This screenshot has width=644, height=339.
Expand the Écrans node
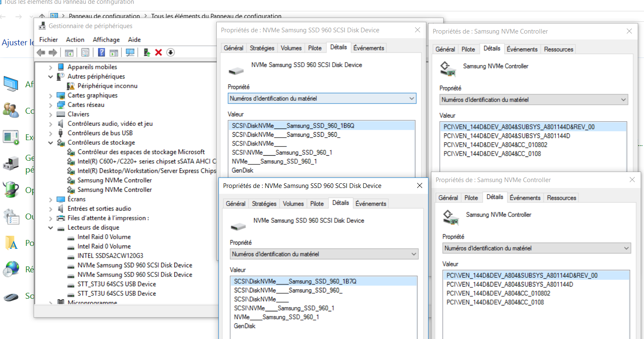point(50,199)
